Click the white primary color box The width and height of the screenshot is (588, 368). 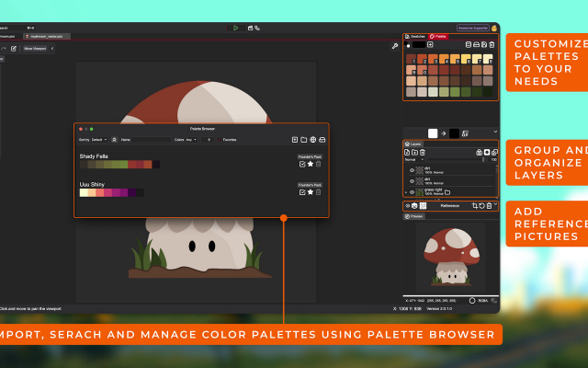click(x=433, y=133)
